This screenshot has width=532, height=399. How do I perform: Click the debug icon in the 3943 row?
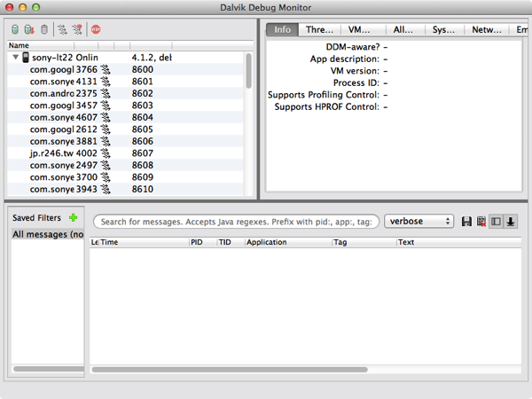tap(106, 189)
